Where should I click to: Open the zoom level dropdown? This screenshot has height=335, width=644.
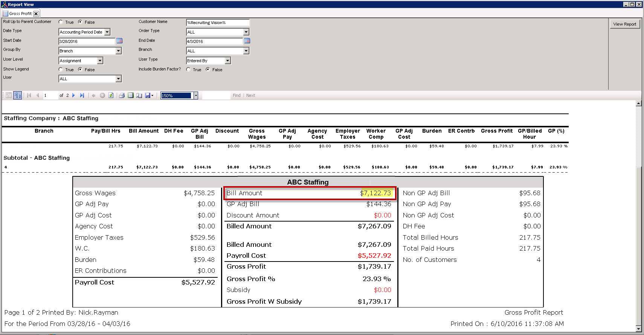point(196,96)
